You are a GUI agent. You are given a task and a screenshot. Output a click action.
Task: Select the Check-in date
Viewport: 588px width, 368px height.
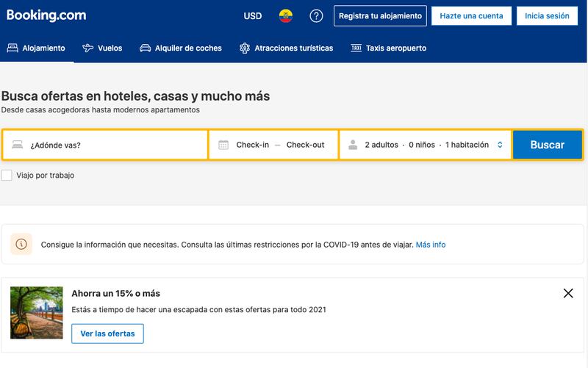tap(252, 145)
